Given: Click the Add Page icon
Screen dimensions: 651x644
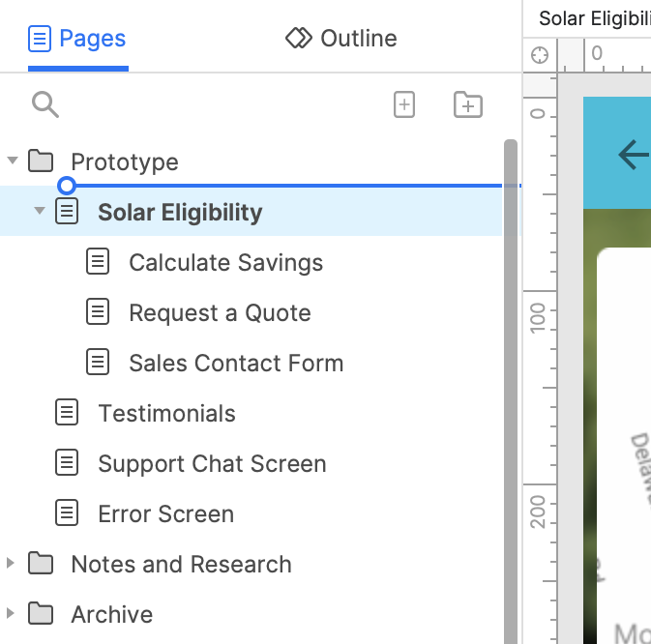Looking at the screenshot, I should [404, 105].
